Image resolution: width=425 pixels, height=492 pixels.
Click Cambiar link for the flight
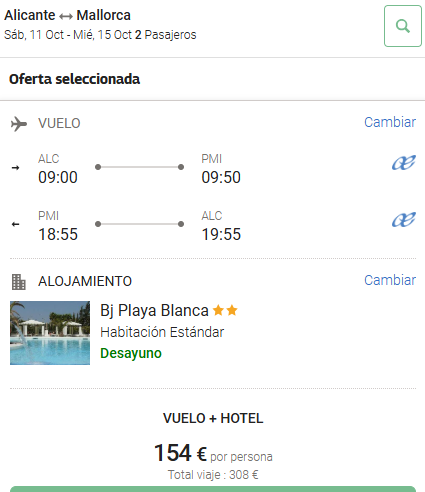point(390,122)
